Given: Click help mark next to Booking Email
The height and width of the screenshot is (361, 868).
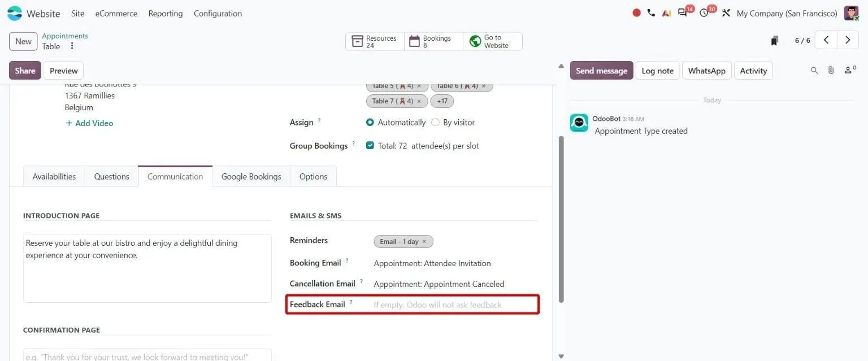Looking at the screenshot, I should tap(347, 260).
